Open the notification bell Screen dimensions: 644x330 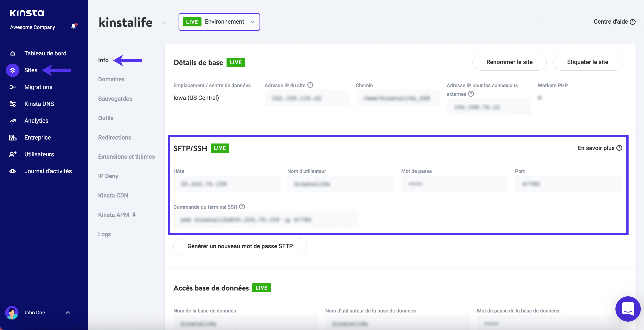point(73,26)
